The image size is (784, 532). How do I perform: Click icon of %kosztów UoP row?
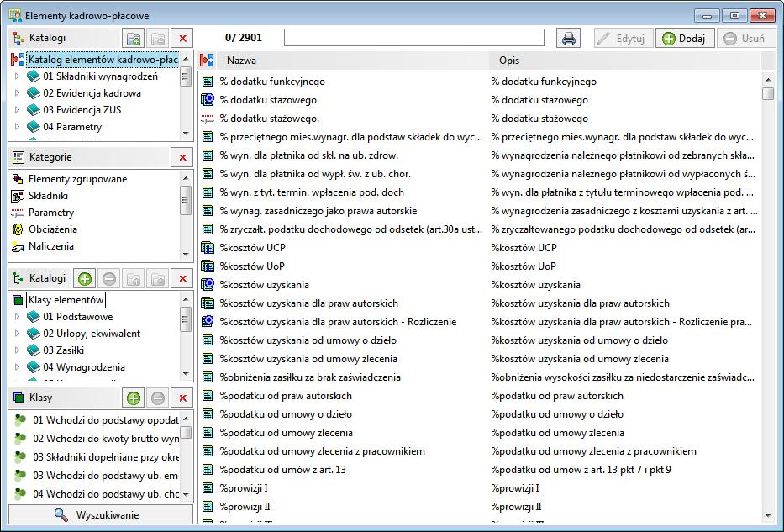point(208,266)
